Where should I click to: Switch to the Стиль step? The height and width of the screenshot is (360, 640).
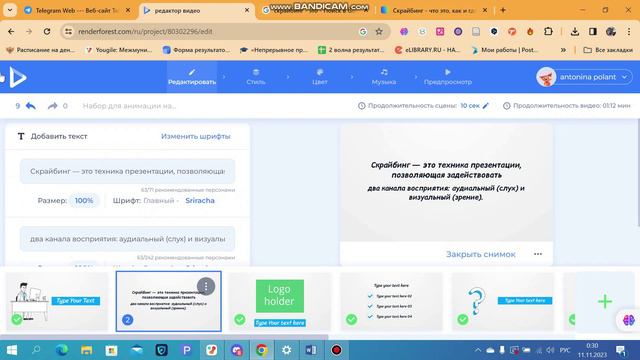(256, 77)
